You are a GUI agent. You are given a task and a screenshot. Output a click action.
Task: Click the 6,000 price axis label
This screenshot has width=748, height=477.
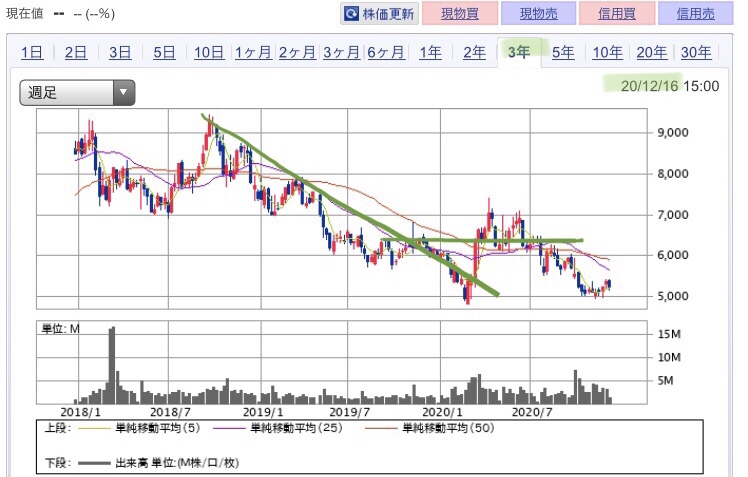[673, 255]
